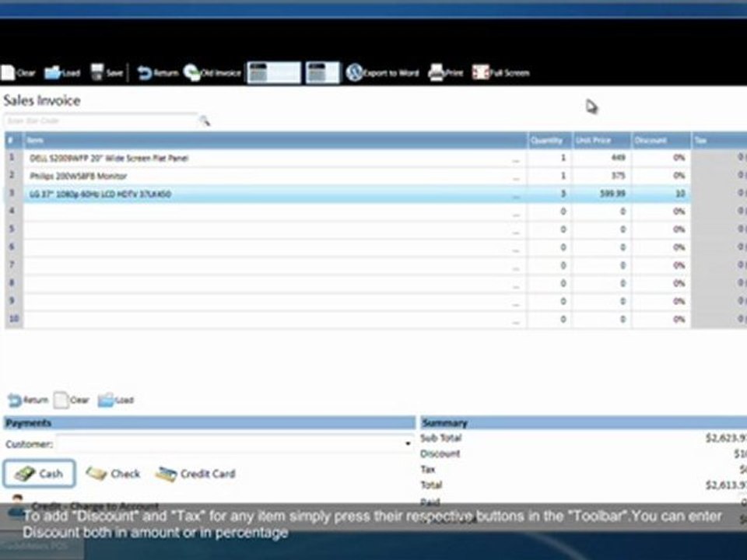Open item picker in row 6
The width and height of the screenshot is (747, 560).
click(516, 250)
